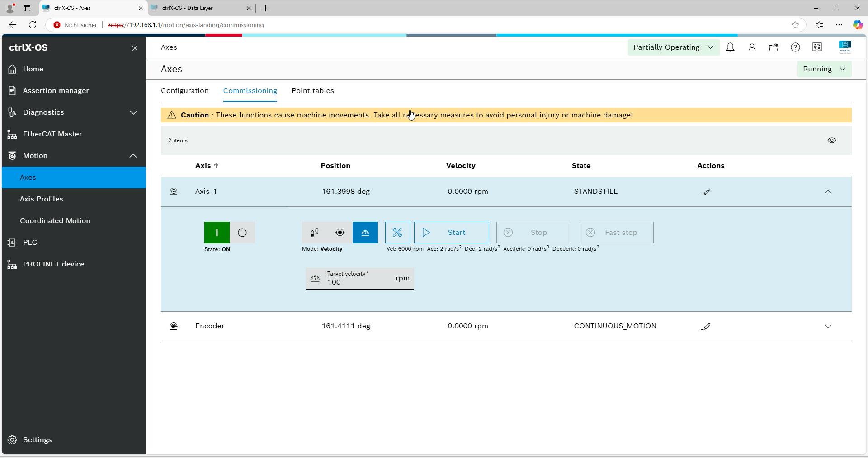Select the positioning mode target icon
This screenshot has height=458, width=868.
(x=340, y=233)
